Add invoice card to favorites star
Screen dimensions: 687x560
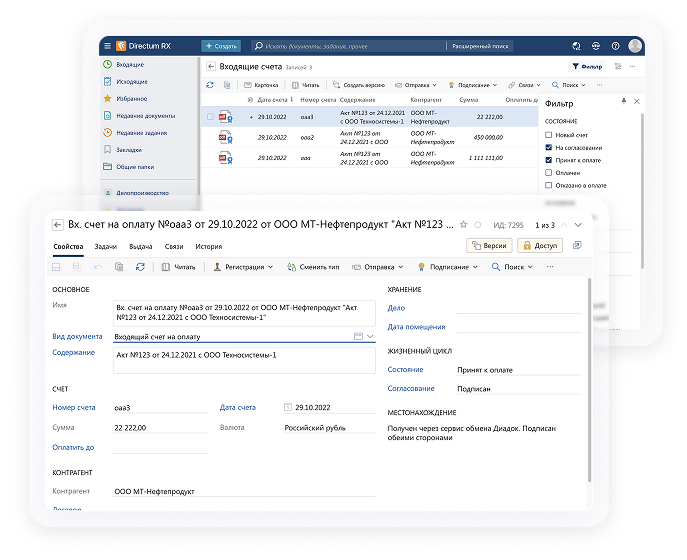(464, 225)
